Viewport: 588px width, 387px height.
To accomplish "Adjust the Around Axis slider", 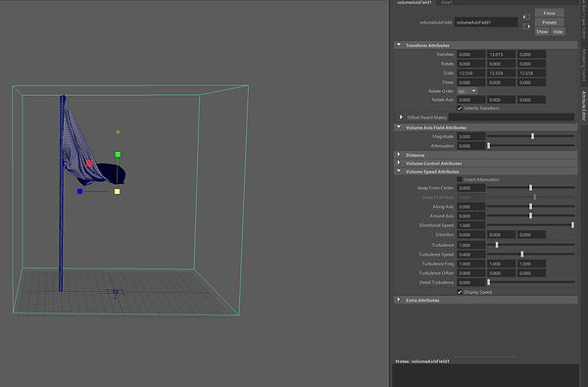I will point(530,216).
